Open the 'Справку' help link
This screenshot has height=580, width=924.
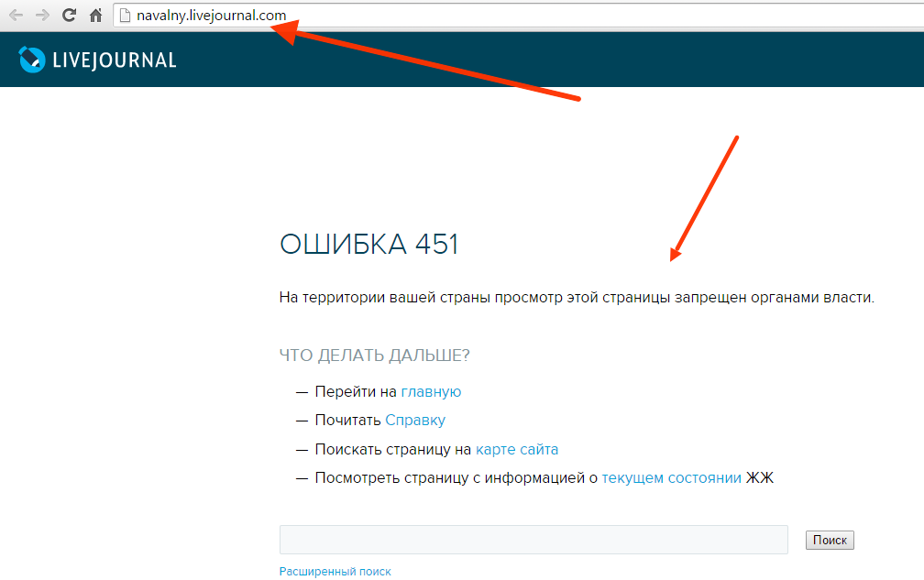pyautogui.click(x=415, y=421)
